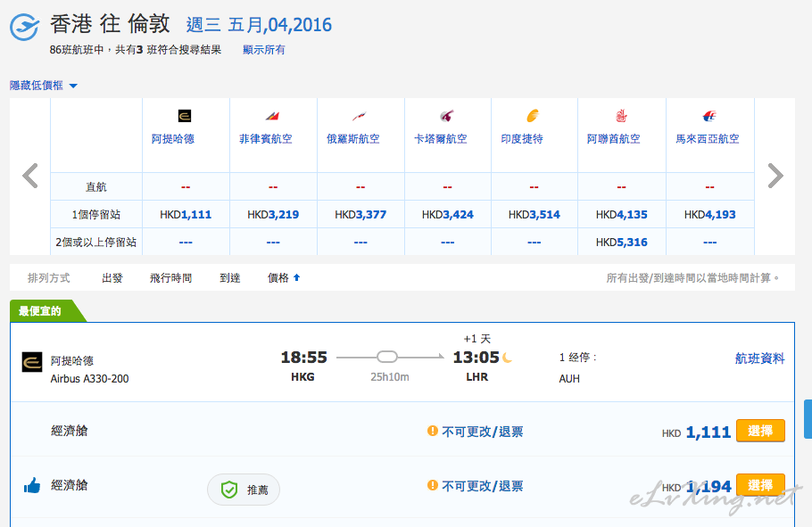Image resolution: width=812 pixels, height=527 pixels.
Task: Open 不可更改/退票 rule for HKD 1,111 fare
Action: (482, 432)
